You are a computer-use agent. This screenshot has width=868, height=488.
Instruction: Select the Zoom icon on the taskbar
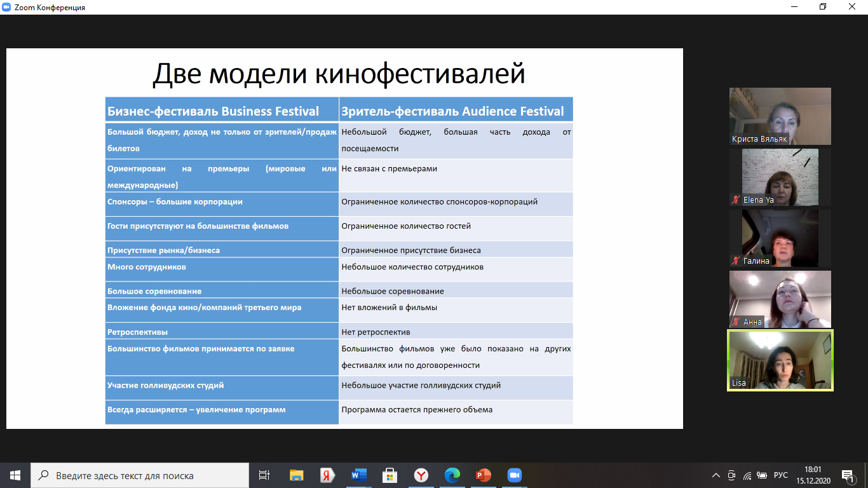pos(514,475)
